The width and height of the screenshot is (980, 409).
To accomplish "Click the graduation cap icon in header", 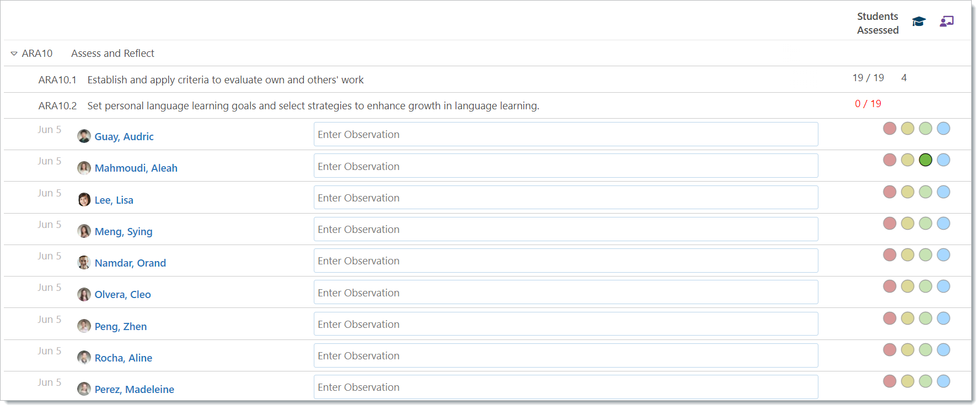I will pos(918,22).
